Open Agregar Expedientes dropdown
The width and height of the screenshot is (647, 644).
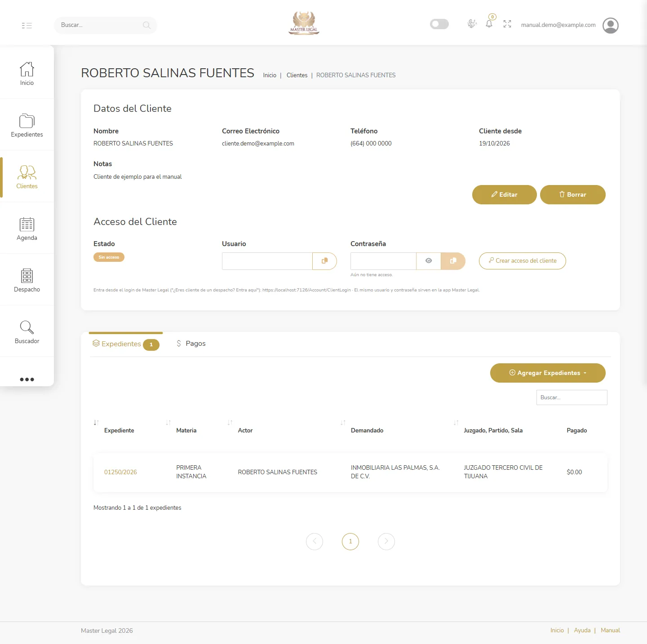click(x=548, y=373)
